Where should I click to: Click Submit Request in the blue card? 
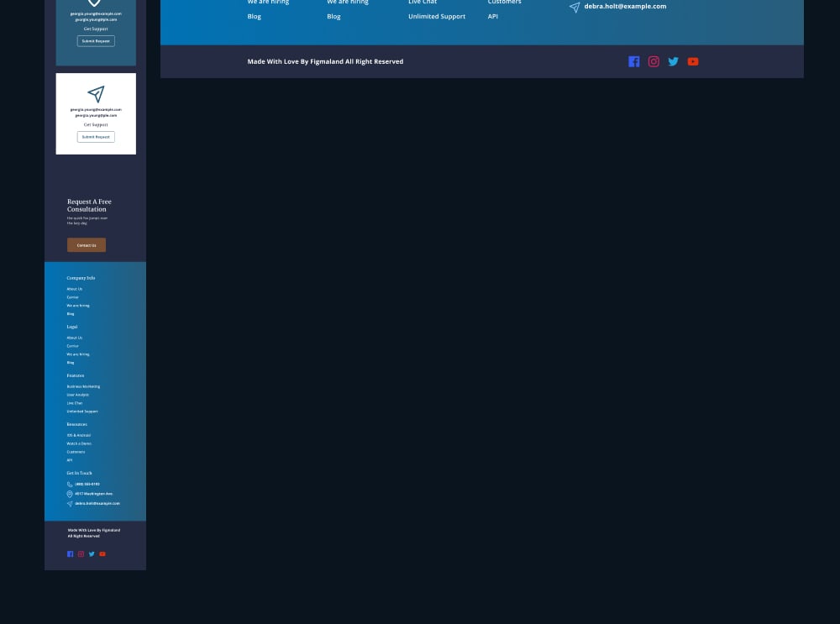click(96, 40)
